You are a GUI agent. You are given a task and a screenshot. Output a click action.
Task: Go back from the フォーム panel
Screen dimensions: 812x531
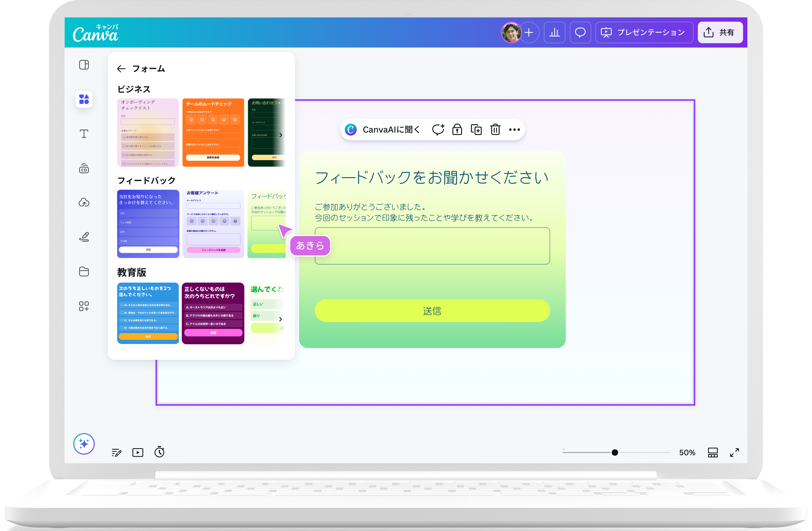pos(121,69)
